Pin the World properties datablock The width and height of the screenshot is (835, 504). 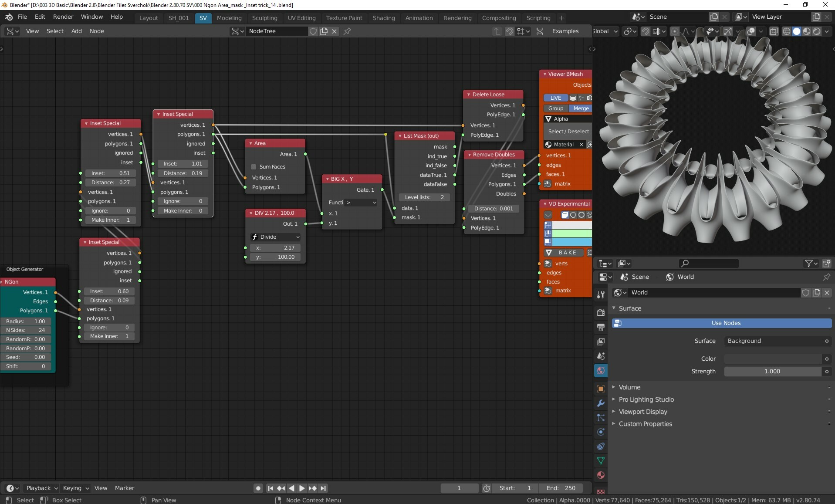tap(826, 277)
